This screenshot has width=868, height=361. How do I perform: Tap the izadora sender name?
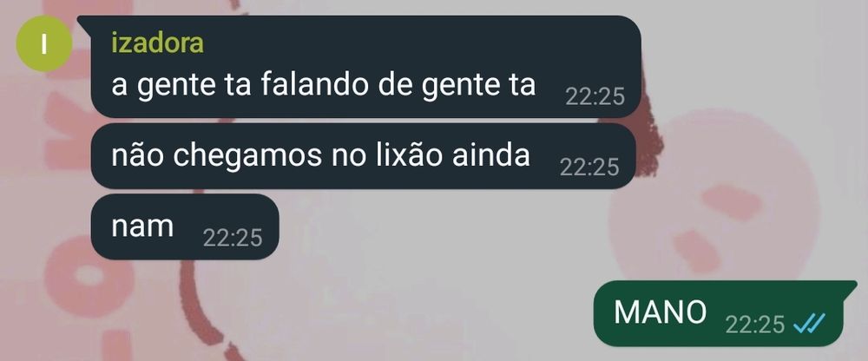pyautogui.click(x=157, y=43)
